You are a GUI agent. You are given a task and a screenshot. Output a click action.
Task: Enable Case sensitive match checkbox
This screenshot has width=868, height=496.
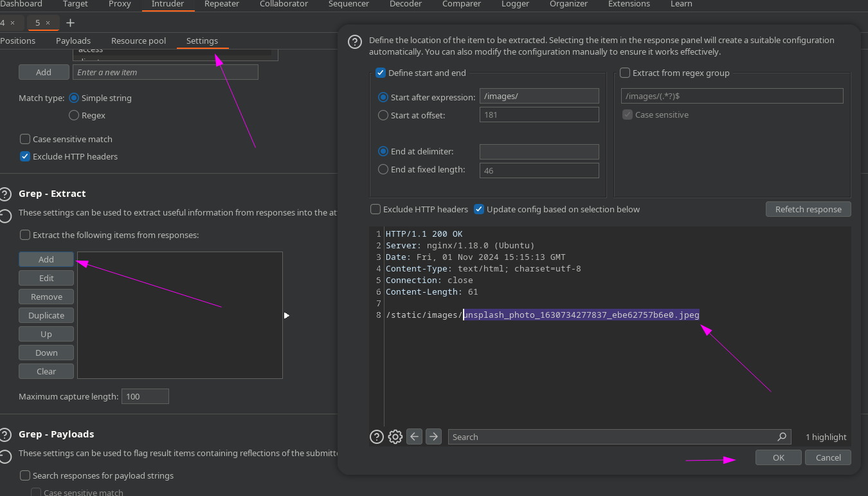pos(25,139)
